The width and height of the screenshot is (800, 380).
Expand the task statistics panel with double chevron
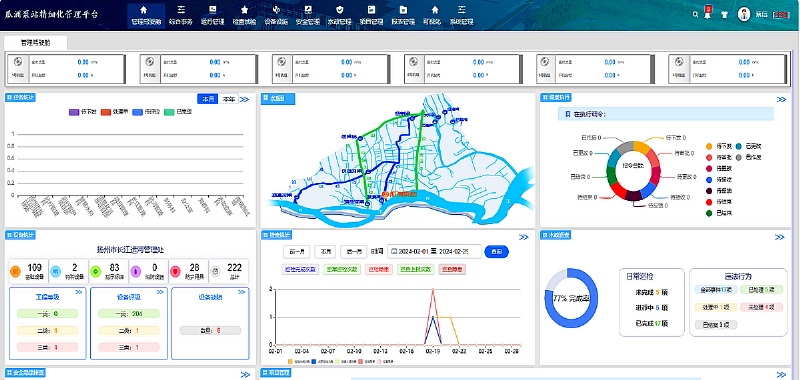245,99
